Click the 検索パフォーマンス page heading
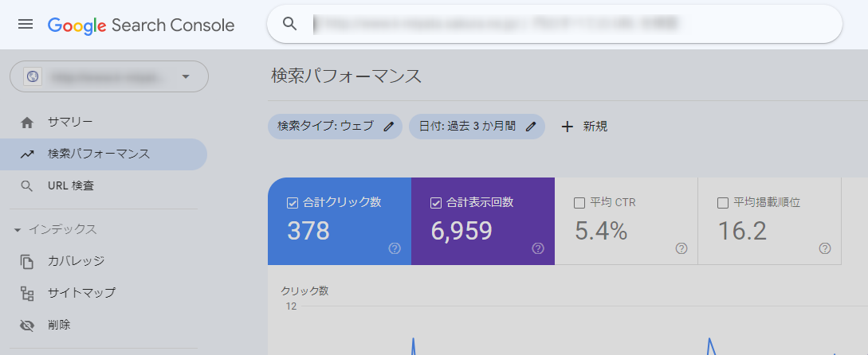The width and height of the screenshot is (868, 355). tap(347, 76)
